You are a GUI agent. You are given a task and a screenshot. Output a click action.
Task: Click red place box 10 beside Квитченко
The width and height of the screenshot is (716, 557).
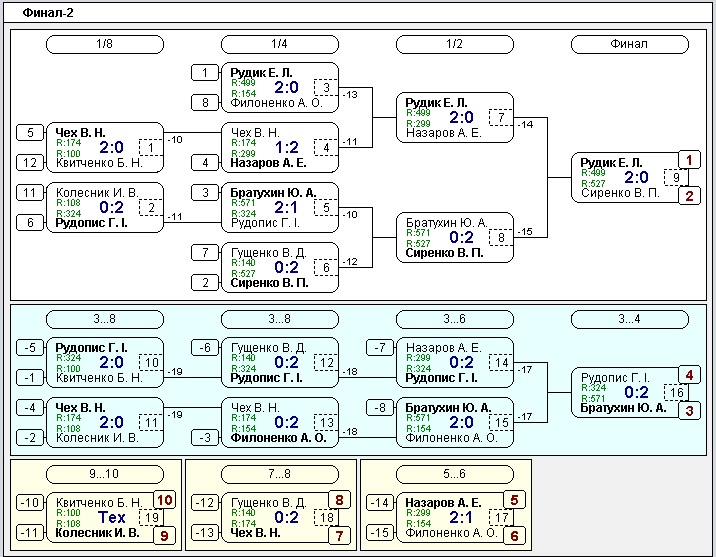pos(164,500)
